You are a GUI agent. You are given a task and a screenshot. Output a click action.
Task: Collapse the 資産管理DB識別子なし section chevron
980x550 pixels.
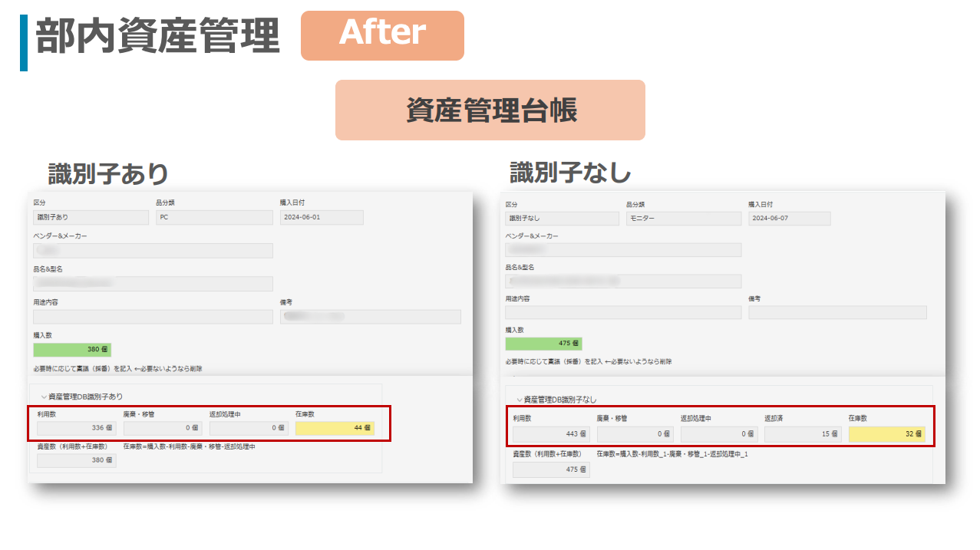click(x=519, y=400)
